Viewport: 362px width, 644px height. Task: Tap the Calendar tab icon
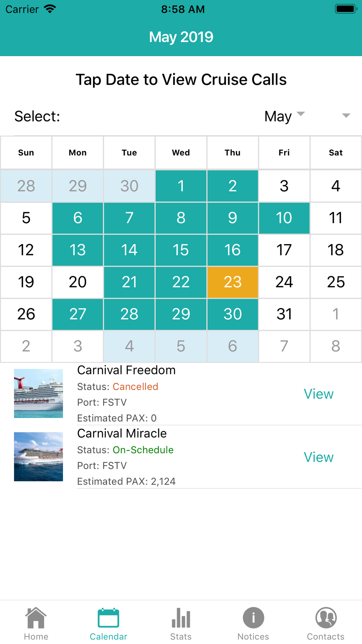click(108, 618)
